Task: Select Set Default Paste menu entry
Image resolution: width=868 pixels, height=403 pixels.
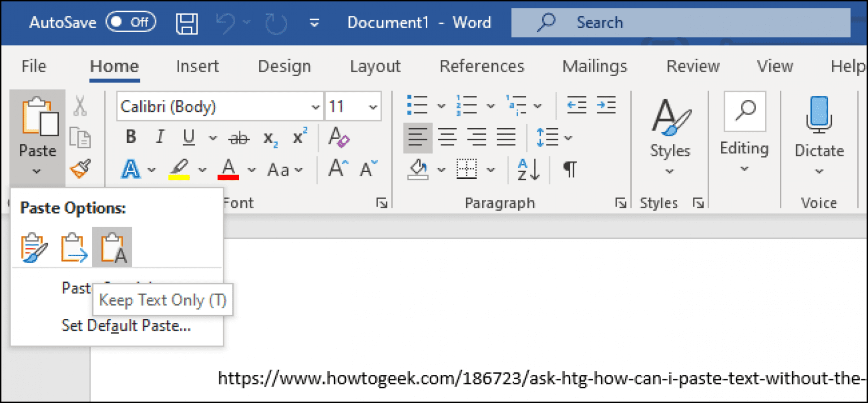Action: pos(126,326)
